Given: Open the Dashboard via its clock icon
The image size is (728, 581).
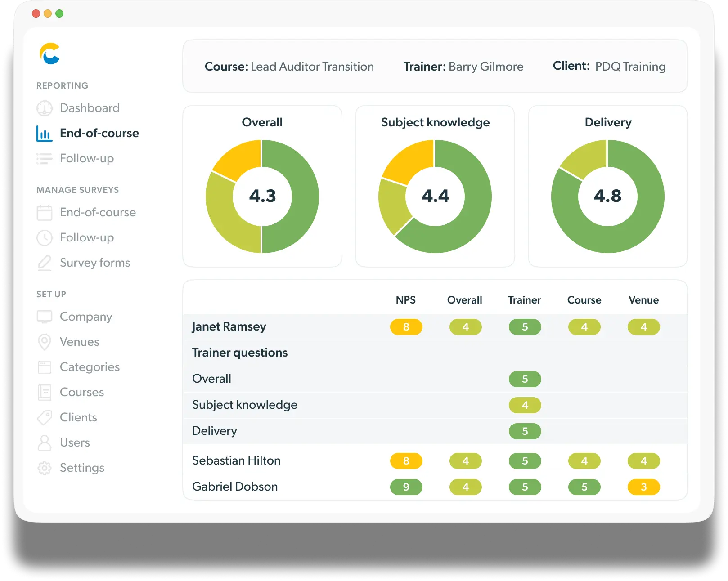Looking at the screenshot, I should 44,108.
